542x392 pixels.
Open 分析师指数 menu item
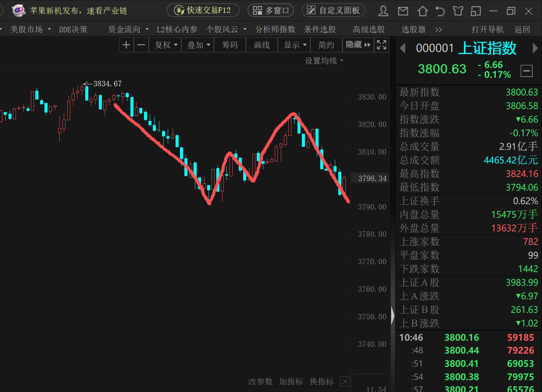pyautogui.click(x=275, y=30)
